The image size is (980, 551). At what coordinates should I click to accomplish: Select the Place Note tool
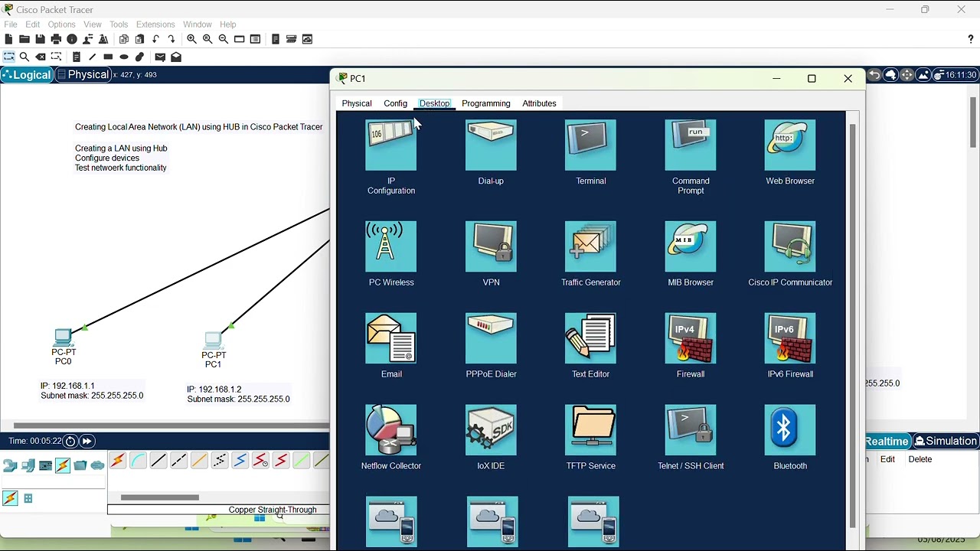point(77,57)
